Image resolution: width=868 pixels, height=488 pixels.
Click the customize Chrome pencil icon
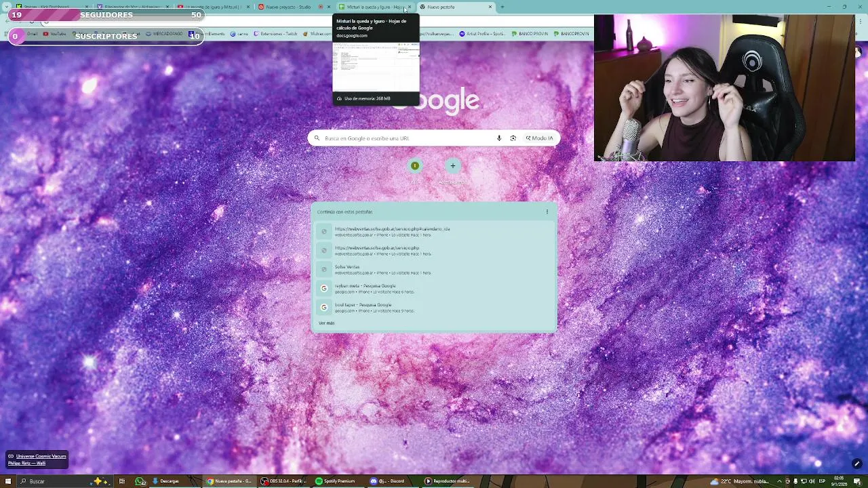coord(856,464)
